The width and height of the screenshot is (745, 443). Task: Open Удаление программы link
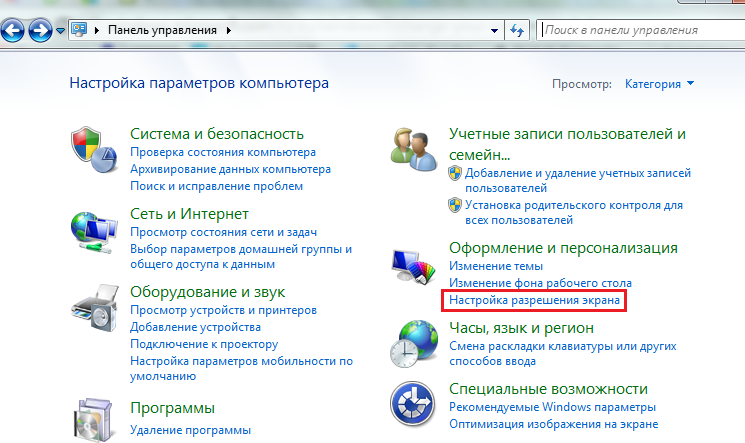coord(191,430)
